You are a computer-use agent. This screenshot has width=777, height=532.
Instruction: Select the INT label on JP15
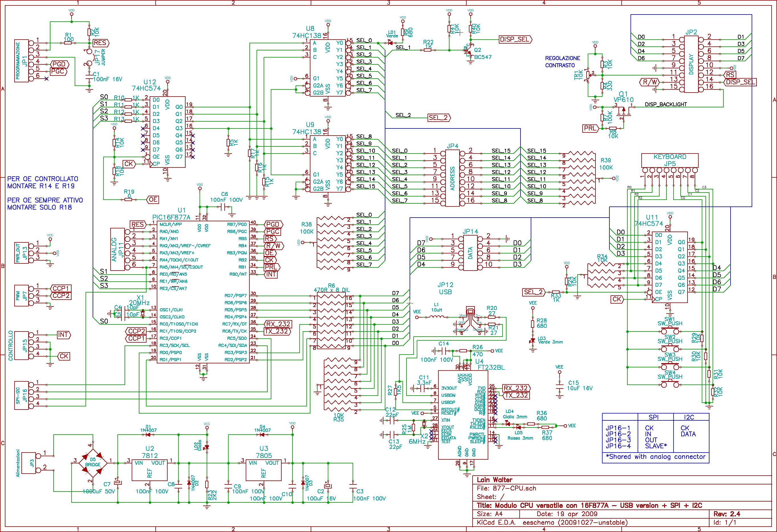click(x=64, y=335)
